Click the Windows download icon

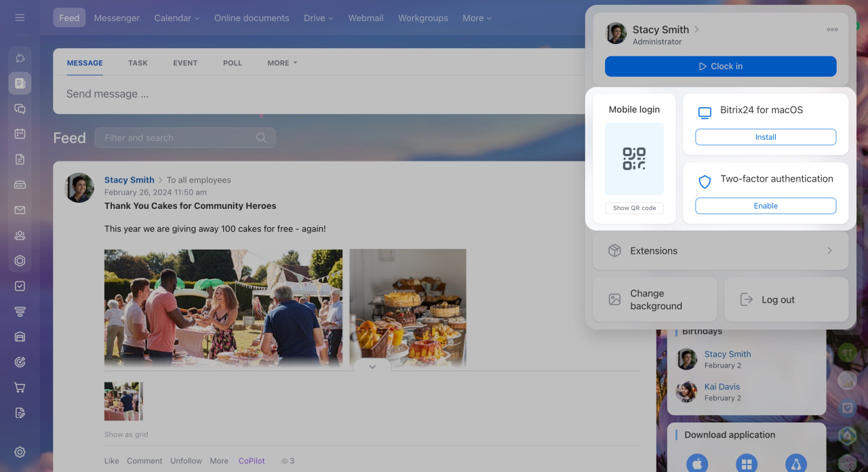tap(747, 464)
